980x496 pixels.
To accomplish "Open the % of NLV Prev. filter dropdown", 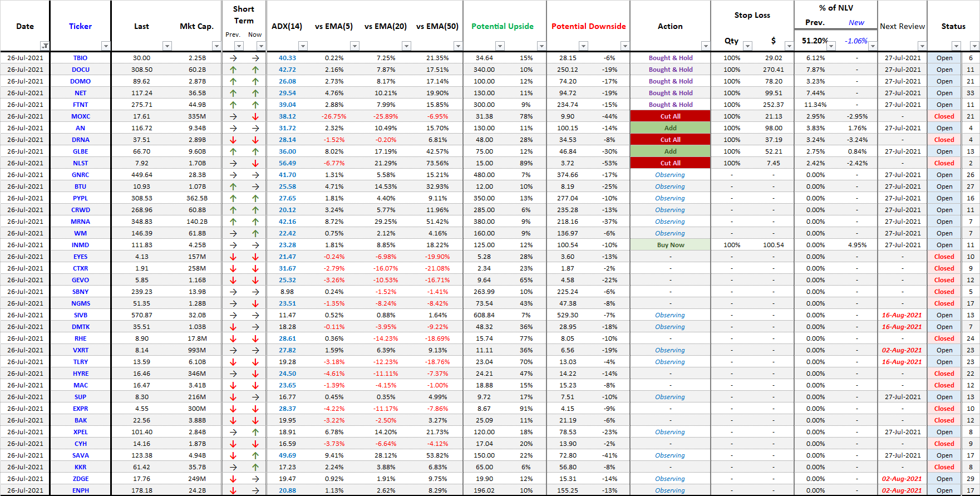I will point(831,46).
